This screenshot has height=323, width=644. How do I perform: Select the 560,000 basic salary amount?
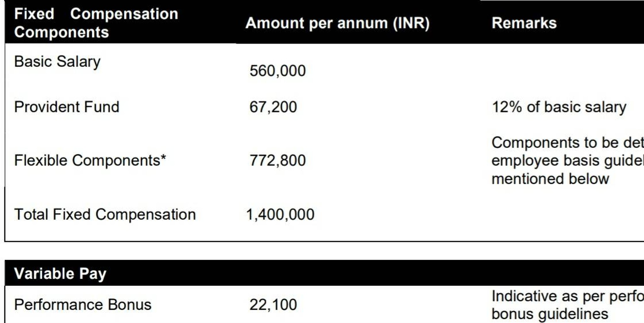tap(277, 71)
